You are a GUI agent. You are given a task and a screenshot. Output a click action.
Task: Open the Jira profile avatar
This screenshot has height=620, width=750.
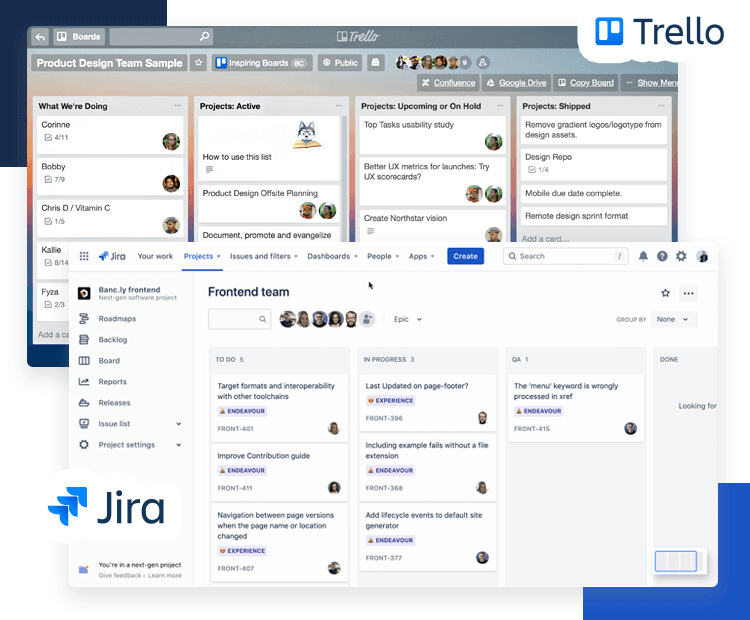pyautogui.click(x=702, y=256)
